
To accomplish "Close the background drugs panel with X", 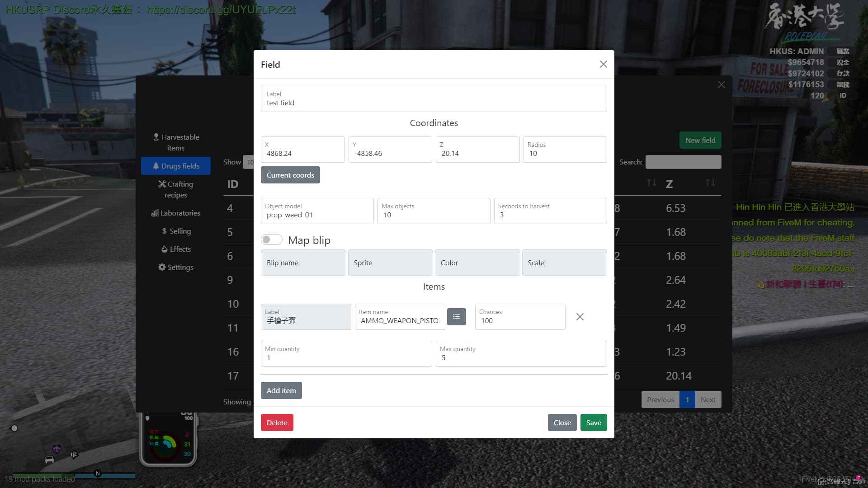I will [x=721, y=84].
